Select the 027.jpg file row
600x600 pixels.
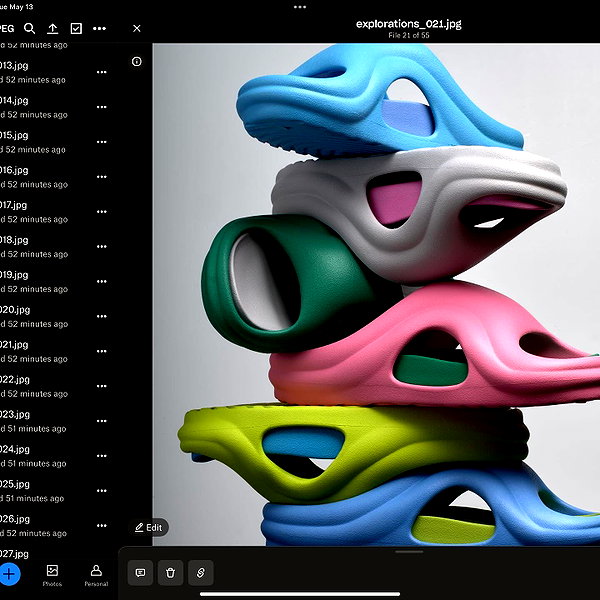click(57, 553)
